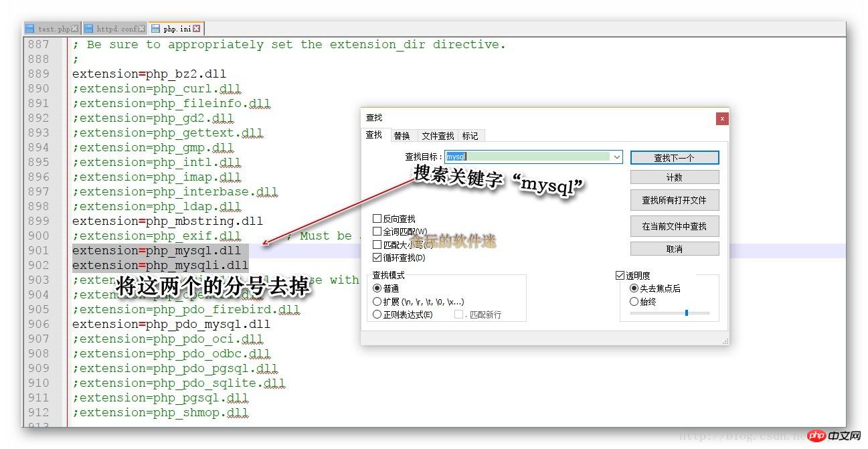
Task: Click the ;extension=php_imap.dll line
Action: (157, 177)
